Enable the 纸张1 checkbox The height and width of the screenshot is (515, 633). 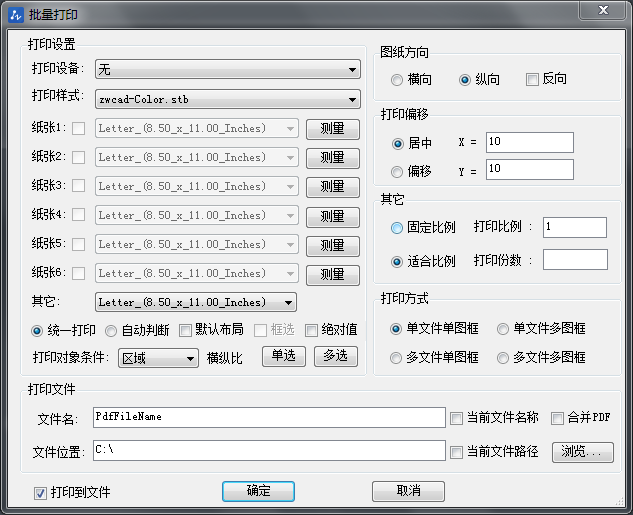[78, 128]
